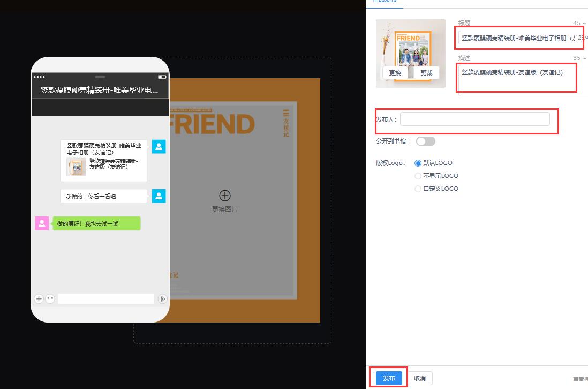Click the shared album card in chat preview

(x=104, y=161)
